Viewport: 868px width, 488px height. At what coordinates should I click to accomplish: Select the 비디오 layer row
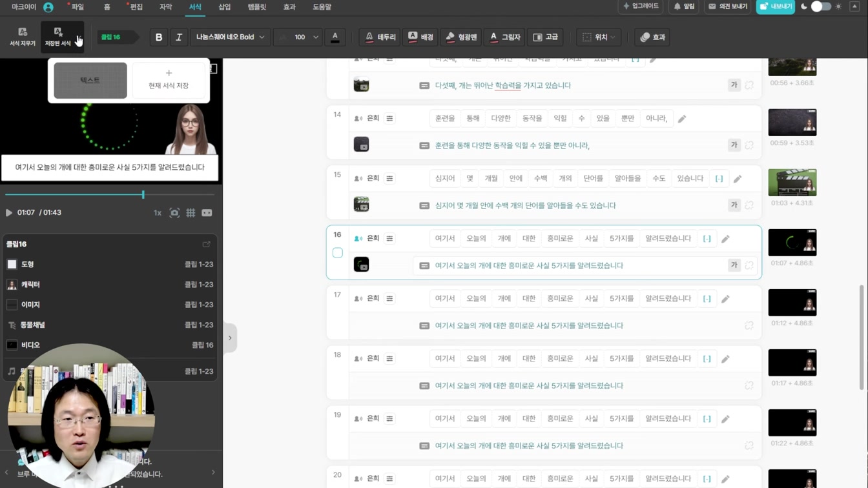pos(110,345)
